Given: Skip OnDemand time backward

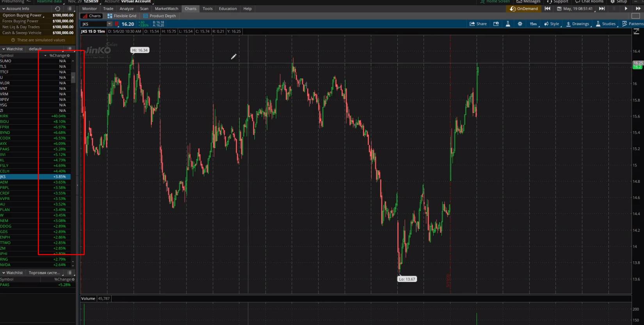Looking at the screenshot, I should click(548, 9).
